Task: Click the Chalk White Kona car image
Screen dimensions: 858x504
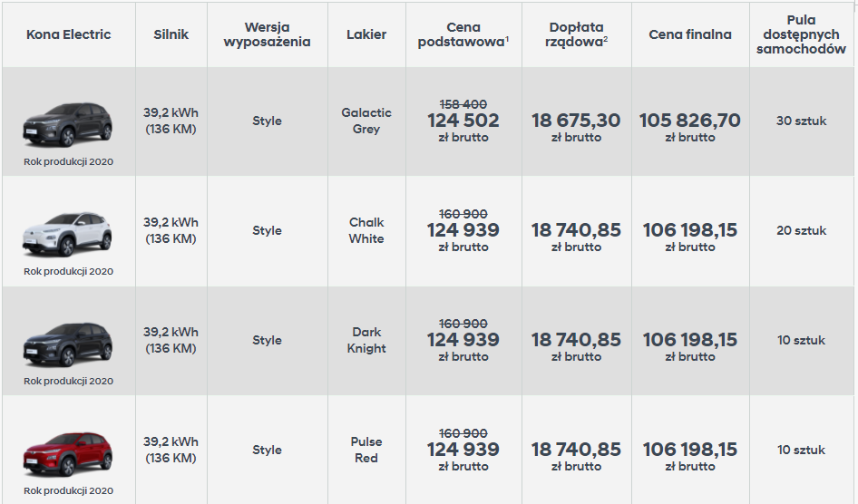Action: (x=68, y=234)
